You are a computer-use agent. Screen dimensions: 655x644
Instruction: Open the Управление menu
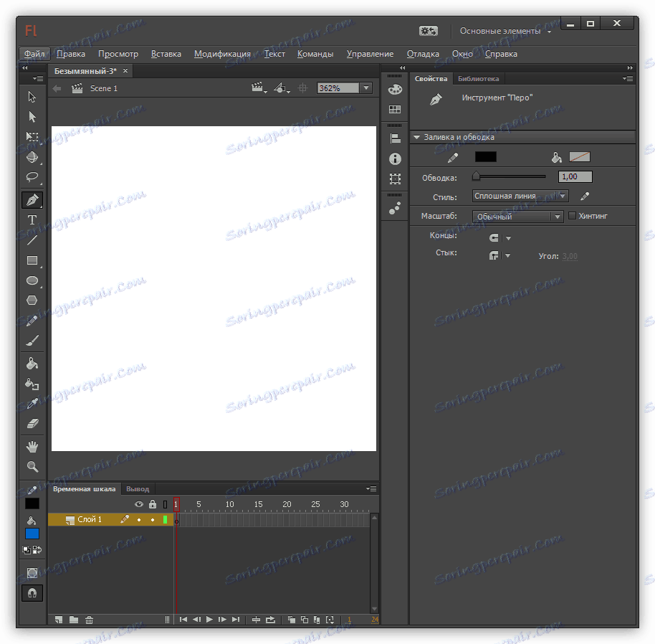click(x=370, y=54)
